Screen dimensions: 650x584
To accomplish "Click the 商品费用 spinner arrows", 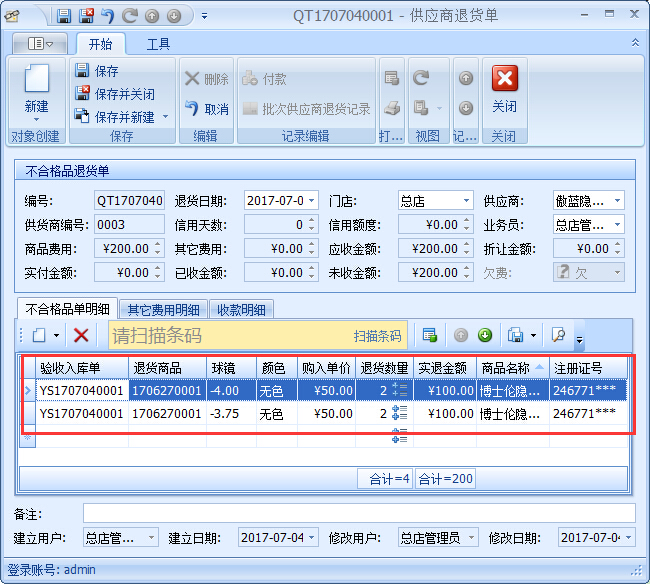I will (158, 249).
